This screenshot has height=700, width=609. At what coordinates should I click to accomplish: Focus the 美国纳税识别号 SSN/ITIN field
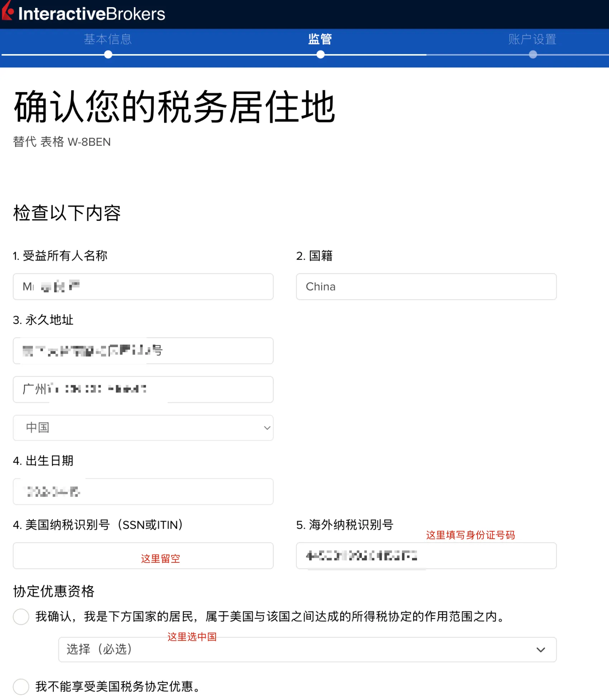tap(143, 555)
